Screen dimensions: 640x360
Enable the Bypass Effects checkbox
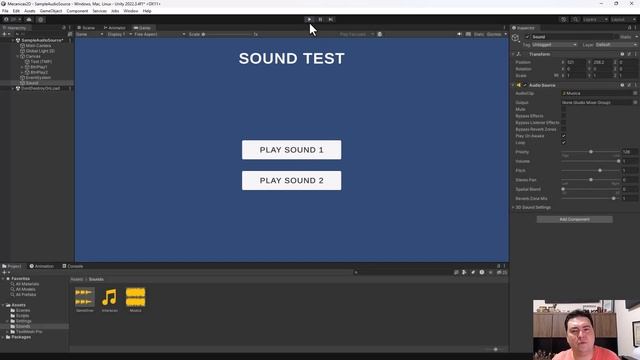[564, 116]
